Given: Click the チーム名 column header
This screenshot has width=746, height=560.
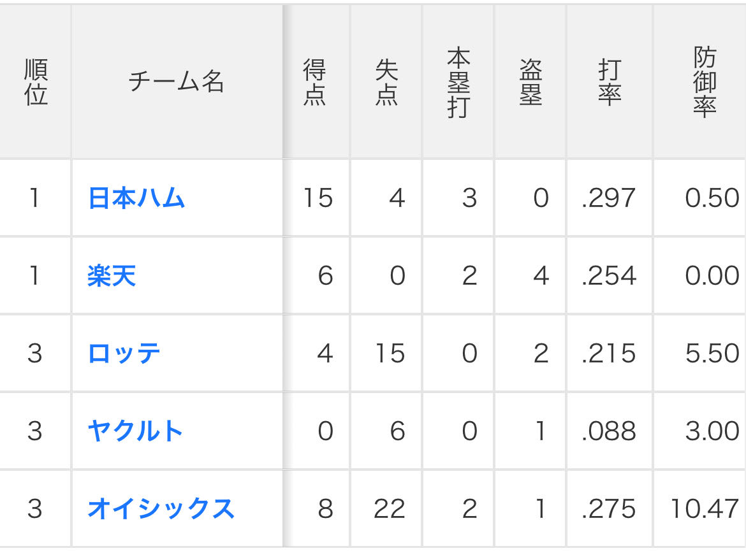Looking at the screenshot, I should pos(177,82).
